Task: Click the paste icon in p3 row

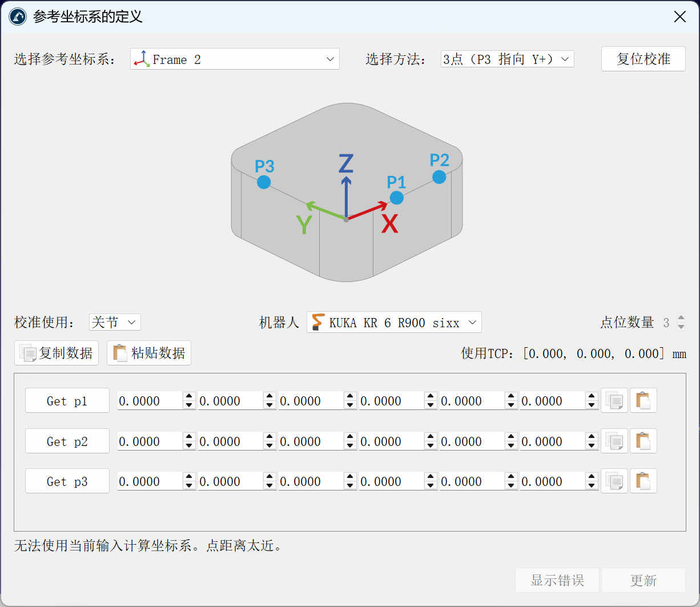Action: [643, 481]
